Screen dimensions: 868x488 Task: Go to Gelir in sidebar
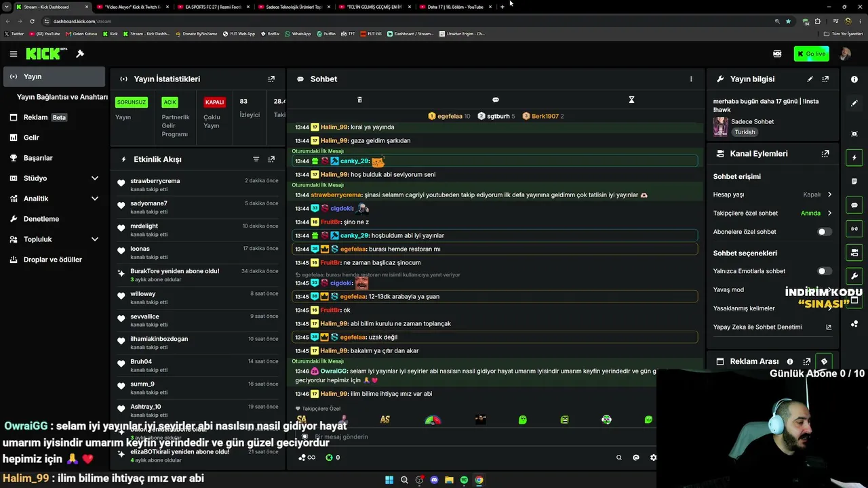click(54, 138)
